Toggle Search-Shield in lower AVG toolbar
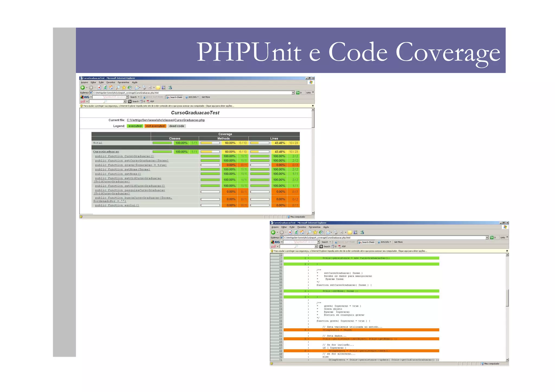This screenshot has width=555, height=392. click(366, 242)
